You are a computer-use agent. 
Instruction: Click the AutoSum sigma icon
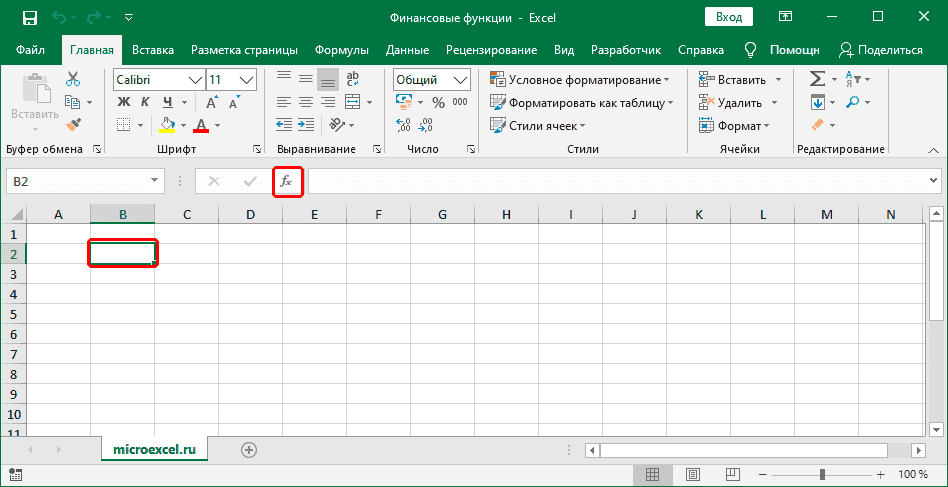817,79
